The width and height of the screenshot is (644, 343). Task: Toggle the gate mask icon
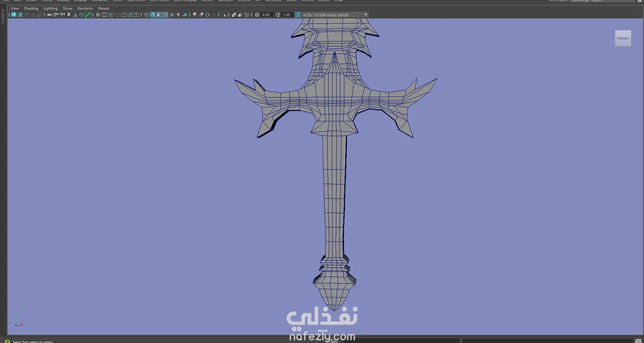117,15
